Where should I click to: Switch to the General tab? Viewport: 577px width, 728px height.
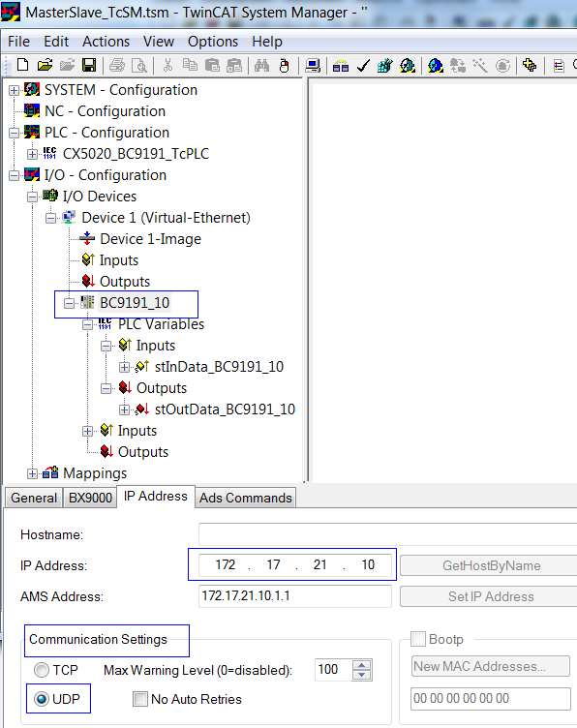pos(34,498)
